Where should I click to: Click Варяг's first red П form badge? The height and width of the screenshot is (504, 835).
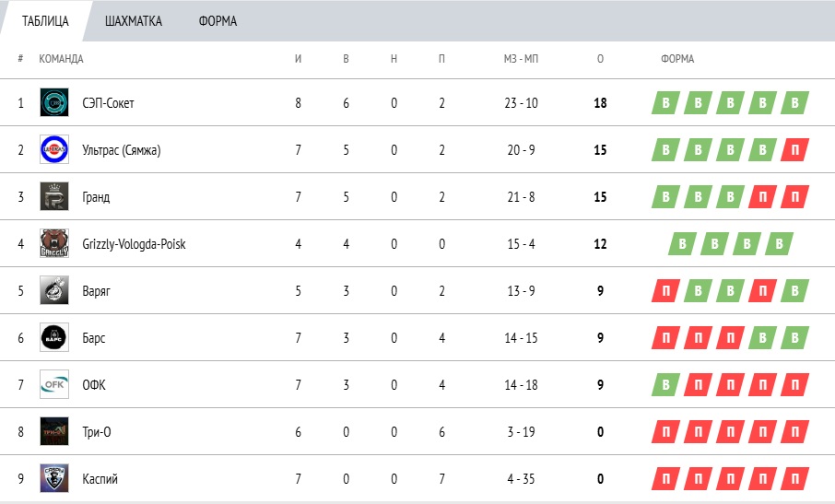click(x=665, y=291)
